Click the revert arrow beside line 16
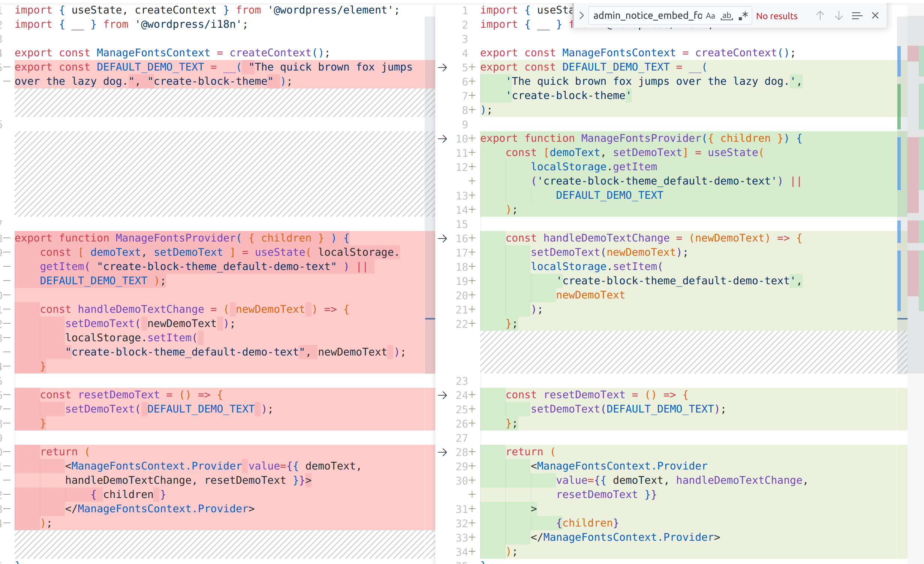Screen dimensions: 924x564 442,238
